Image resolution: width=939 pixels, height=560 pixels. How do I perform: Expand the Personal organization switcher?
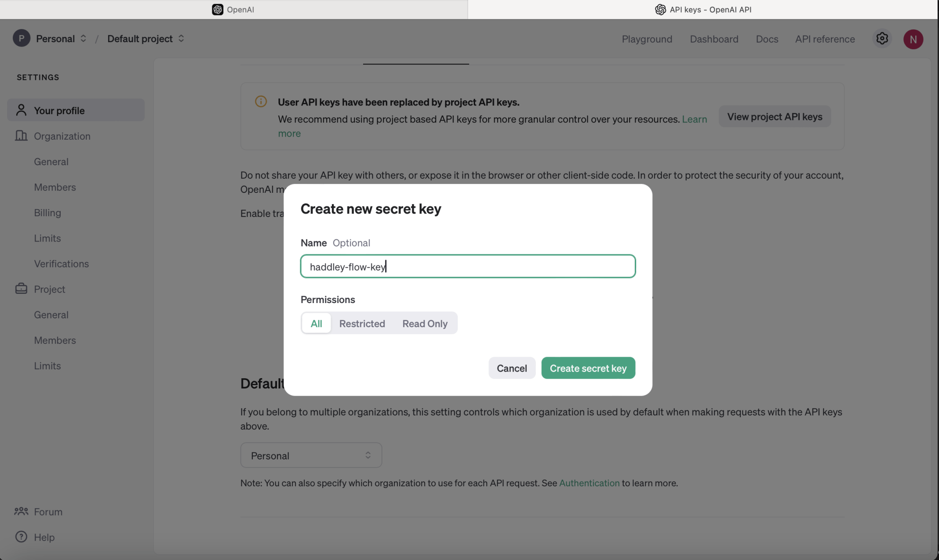[x=83, y=39]
